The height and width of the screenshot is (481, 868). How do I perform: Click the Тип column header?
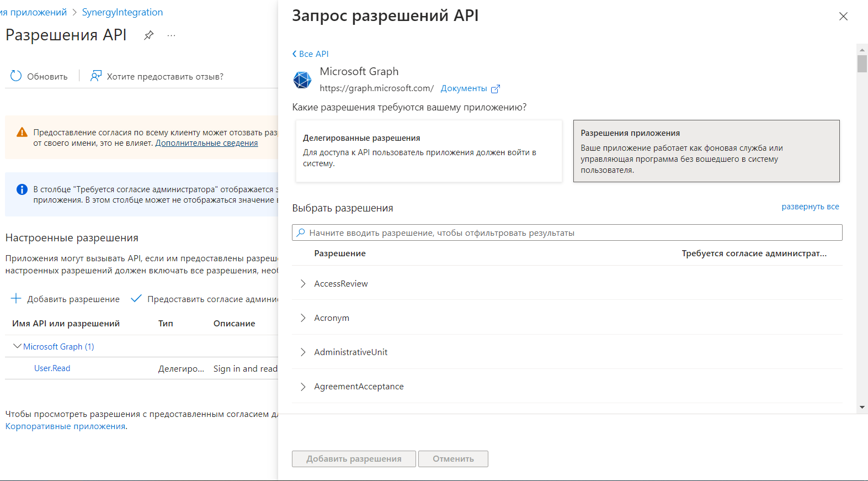click(x=166, y=324)
